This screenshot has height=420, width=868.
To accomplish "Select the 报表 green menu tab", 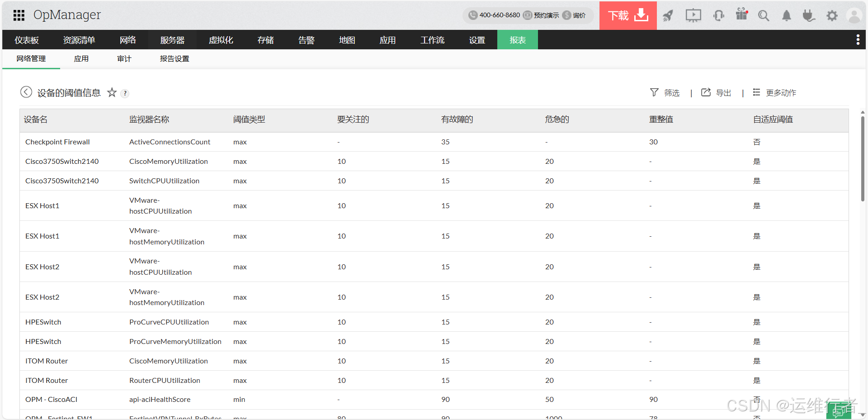I will point(518,40).
